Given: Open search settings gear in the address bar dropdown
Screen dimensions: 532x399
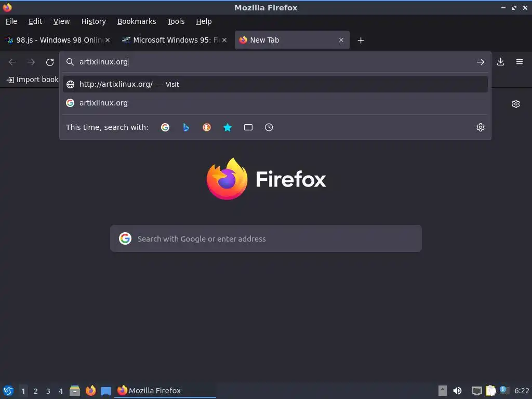Looking at the screenshot, I should click(x=480, y=127).
